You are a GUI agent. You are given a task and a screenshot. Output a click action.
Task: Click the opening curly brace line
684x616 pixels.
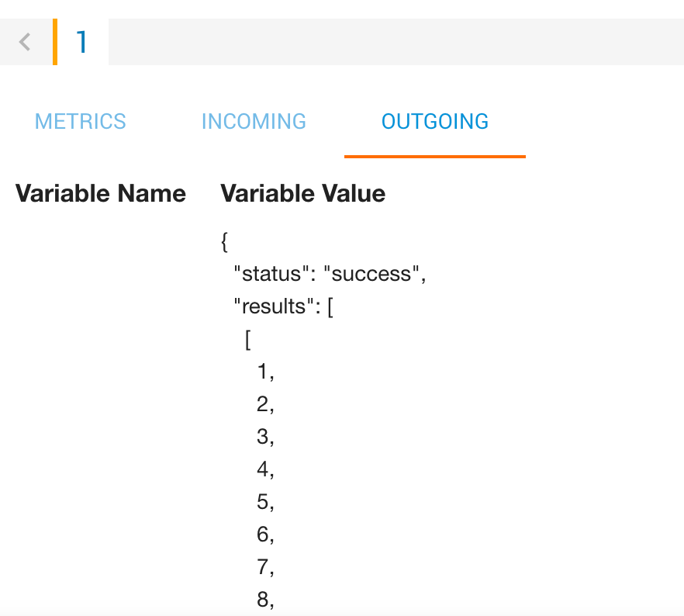pos(225,241)
